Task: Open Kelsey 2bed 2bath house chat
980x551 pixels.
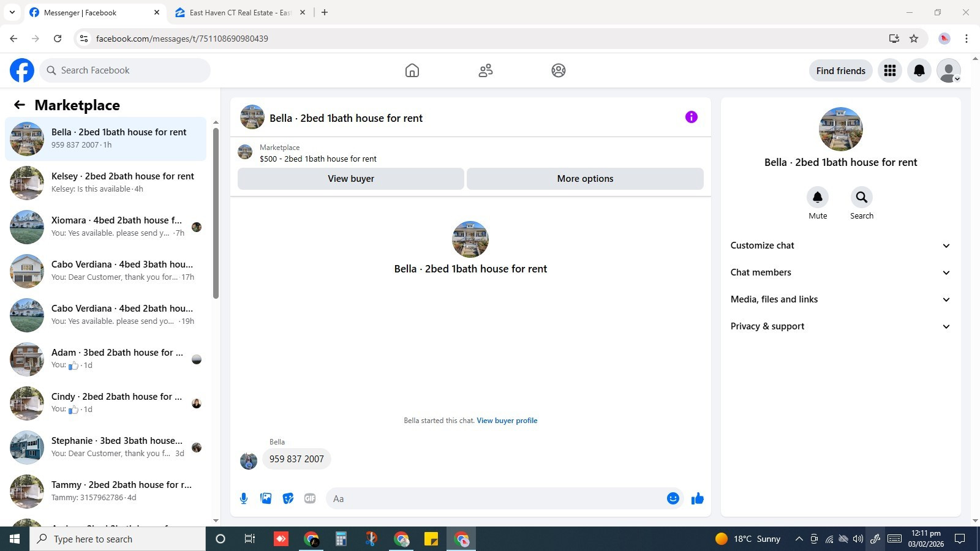Action: pos(105,183)
